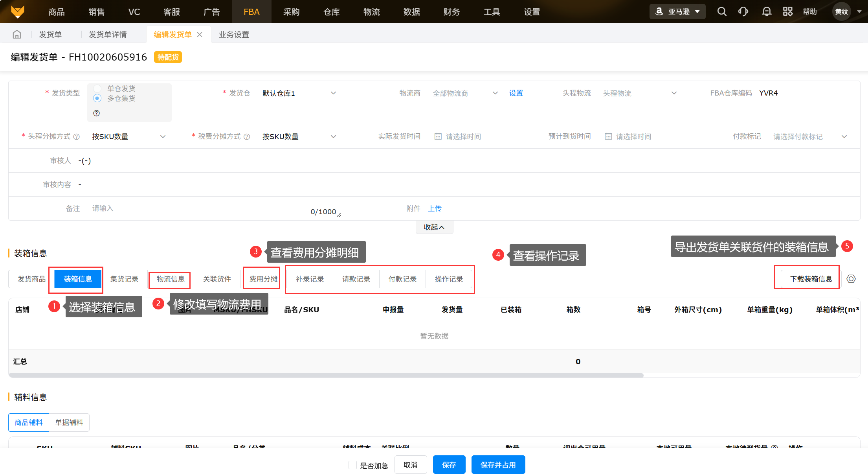The height and width of the screenshot is (475, 868).
Task: Click the horizontal table scrollbar
Action: pos(326,376)
